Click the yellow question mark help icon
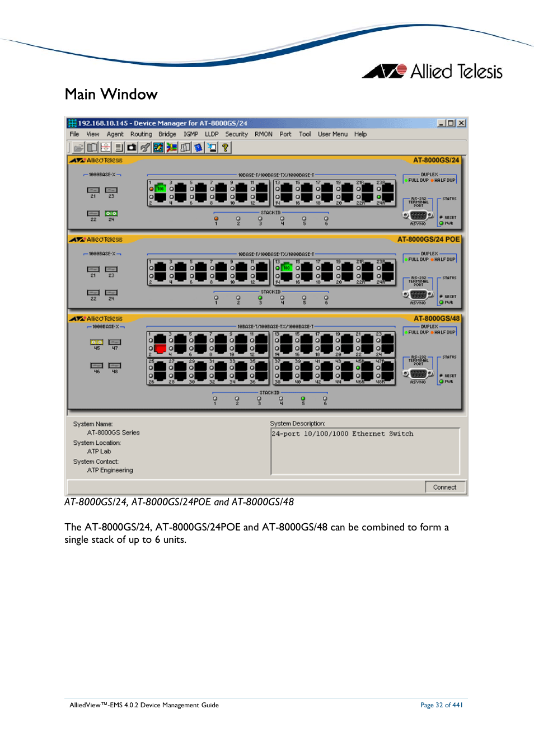The image size is (534, 756). (225, 148)
